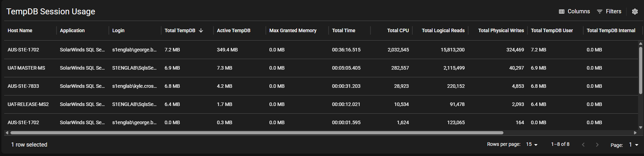Screen dimensions: 644x156
Task: Click the Total TempDB sort arrow
Action: click(x=201, y=30)
